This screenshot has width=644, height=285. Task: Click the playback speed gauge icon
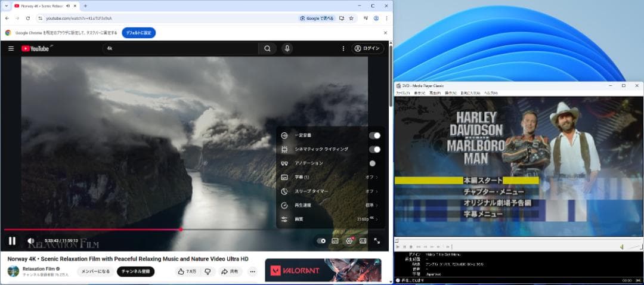[284, 205]
